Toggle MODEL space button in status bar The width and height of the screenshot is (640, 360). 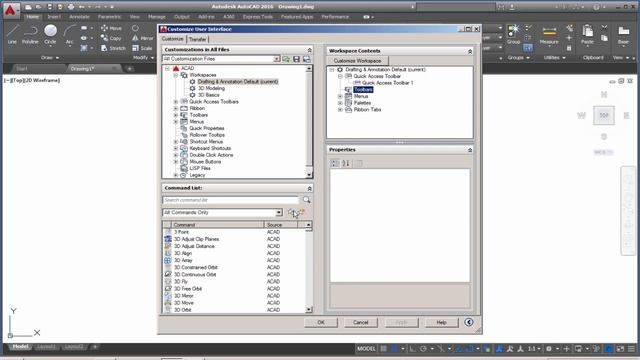(x=366, y=349)
